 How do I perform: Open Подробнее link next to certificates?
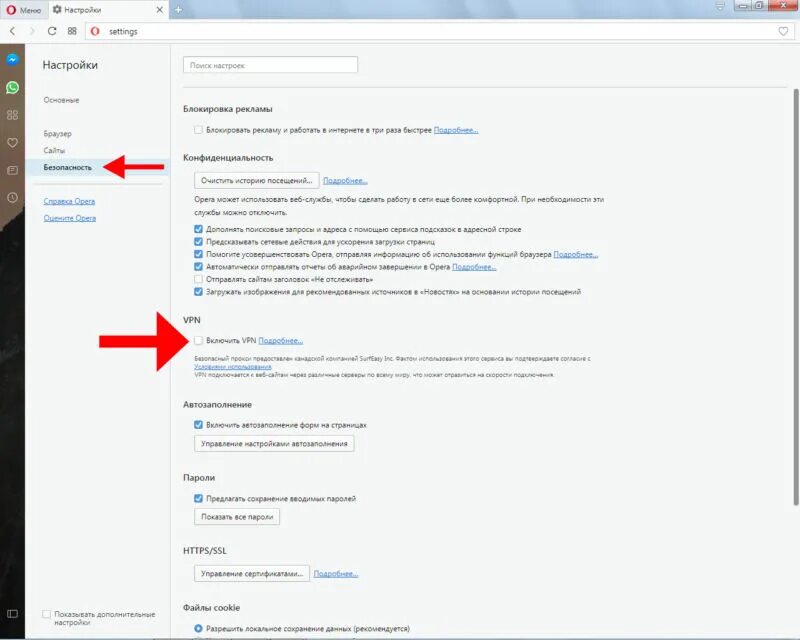pos(336,574)
